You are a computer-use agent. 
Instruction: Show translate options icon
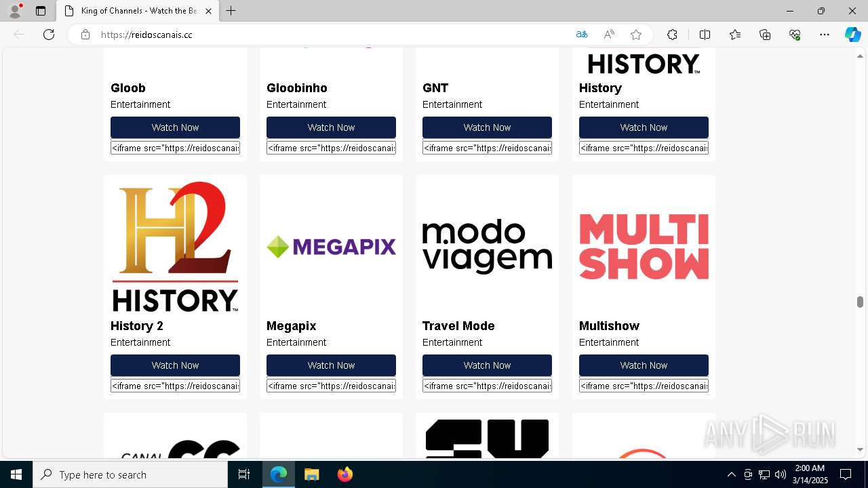[581, 35]
